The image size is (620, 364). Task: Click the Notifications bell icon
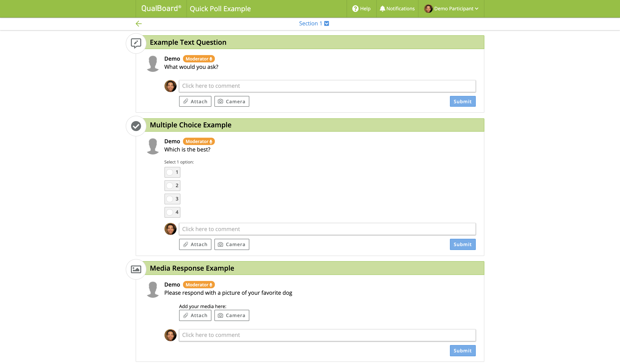382,9
